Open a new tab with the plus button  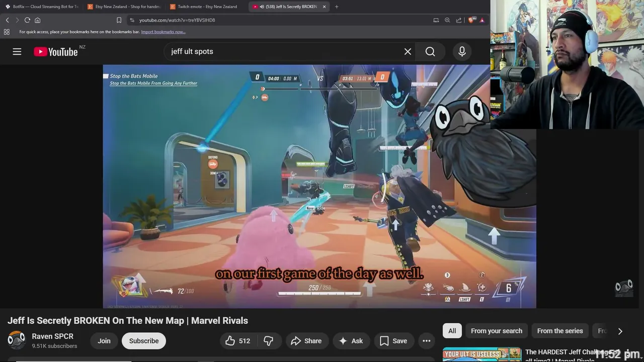(337, 7)
